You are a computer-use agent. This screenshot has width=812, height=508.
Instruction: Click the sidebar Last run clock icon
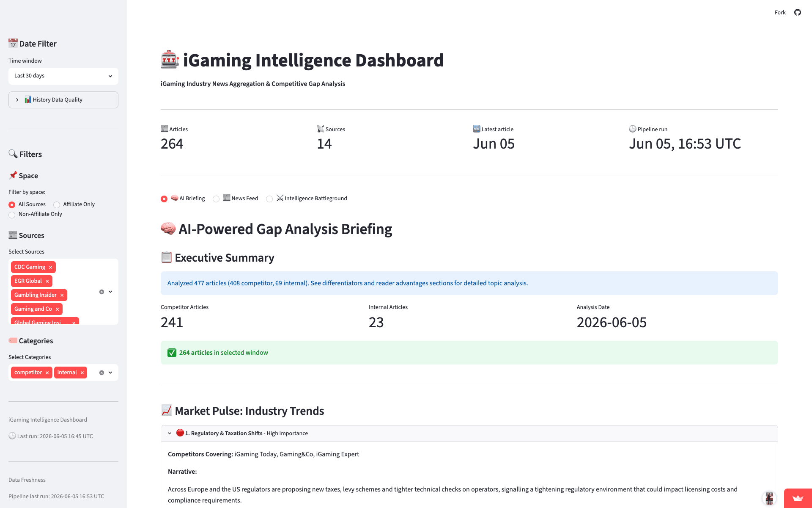(12, 436)
